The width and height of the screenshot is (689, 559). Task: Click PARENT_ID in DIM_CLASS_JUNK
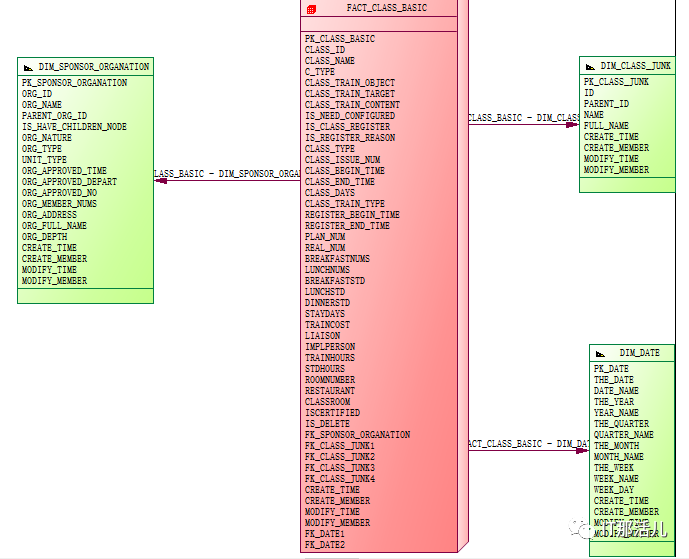click(x=606, y=104)
